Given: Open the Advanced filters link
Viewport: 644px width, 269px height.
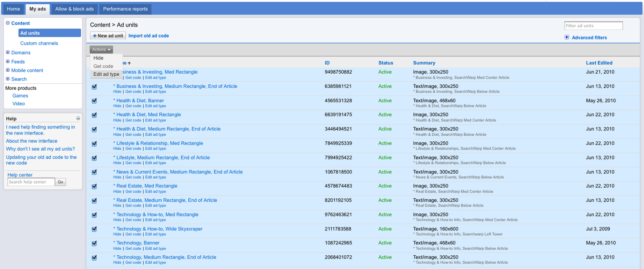Looking at the screenshot, I should point(589,37).
